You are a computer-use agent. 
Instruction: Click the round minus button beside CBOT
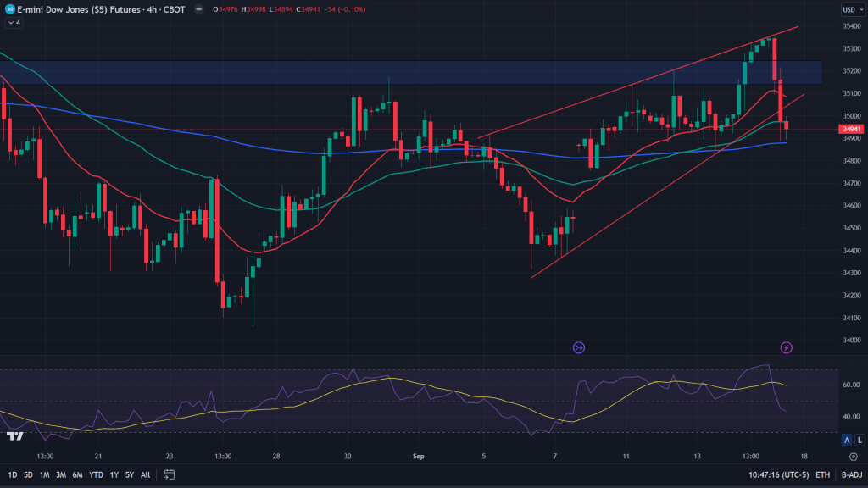198,10
